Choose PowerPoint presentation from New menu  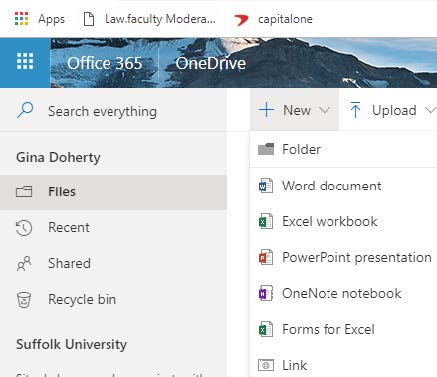click(x=343, y=257)
